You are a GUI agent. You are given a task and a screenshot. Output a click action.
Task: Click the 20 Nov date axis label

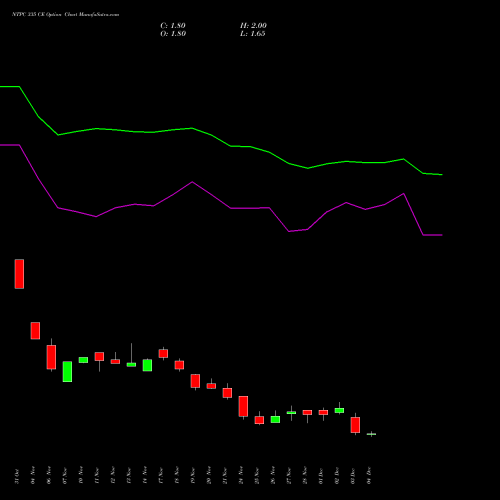point(209,476)
